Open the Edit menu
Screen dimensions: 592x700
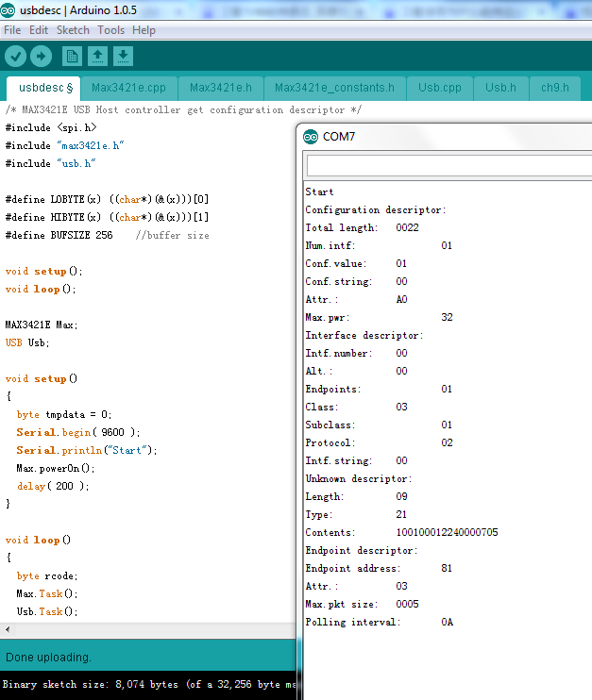point(39,30)
